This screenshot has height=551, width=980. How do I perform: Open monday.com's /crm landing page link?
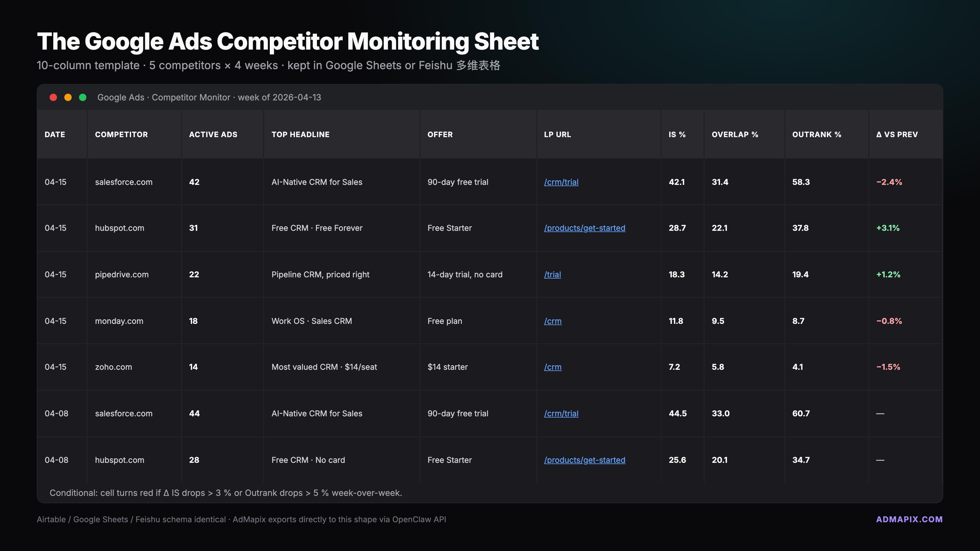[x=553, y=321]
